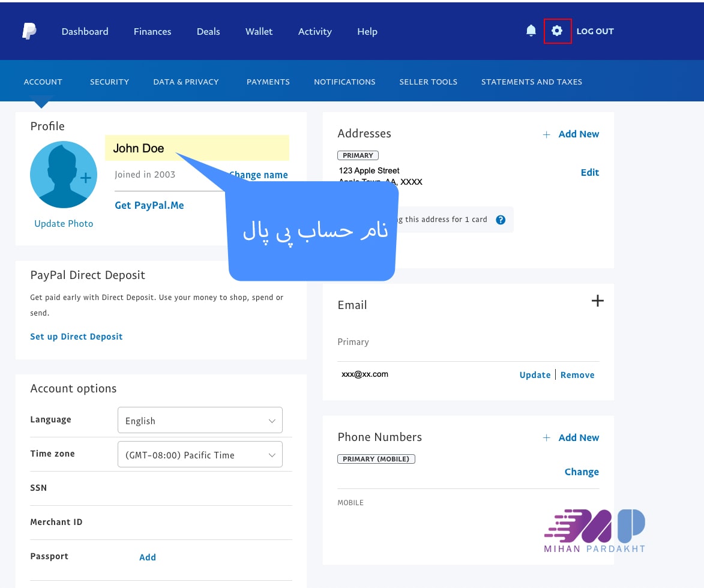Open the Time zone dropdown
Screen dimensions: 704x588
[x=200, y=455]
